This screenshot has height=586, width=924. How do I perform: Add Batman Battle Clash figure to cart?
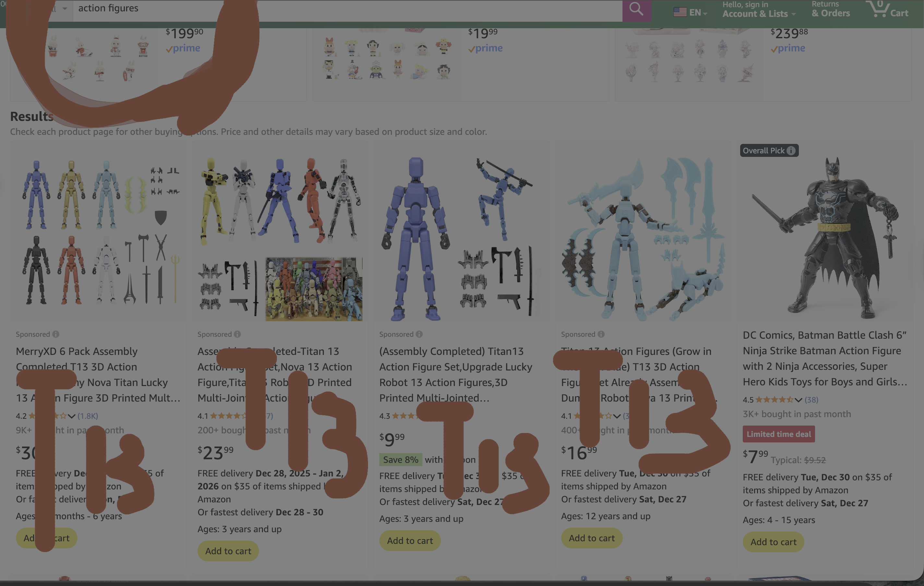click(x=773, y=542)
